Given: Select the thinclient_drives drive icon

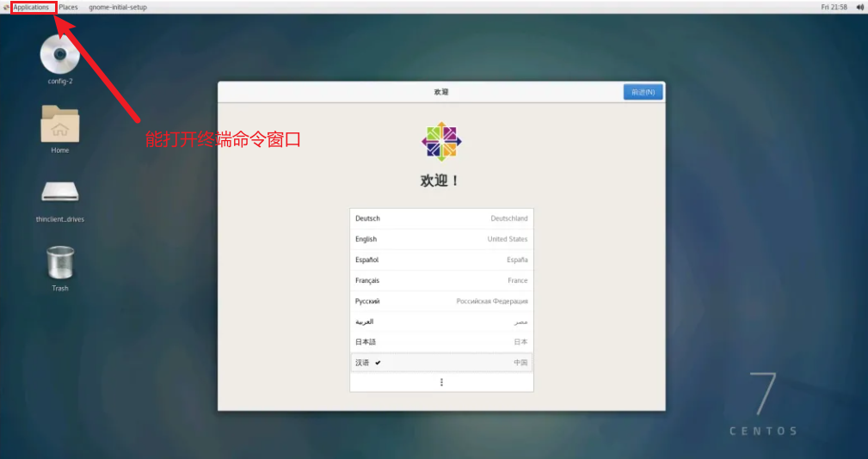Looking at the screenshot, I should pos(59,192).
